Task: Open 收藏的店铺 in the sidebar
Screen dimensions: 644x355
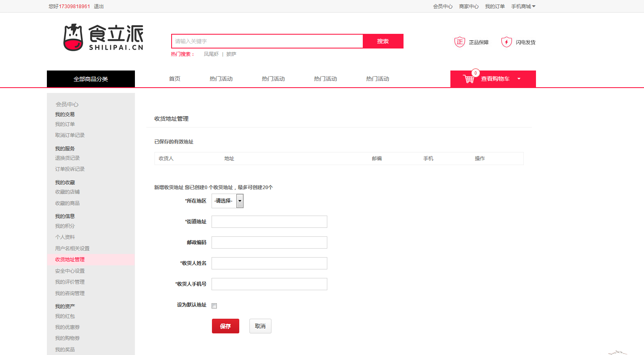Action: 67,192
